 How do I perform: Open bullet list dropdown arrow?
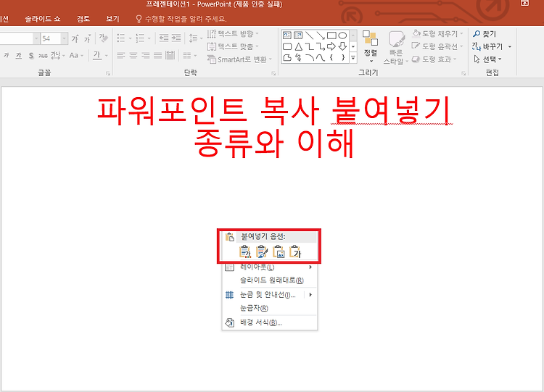pos(130,38)
